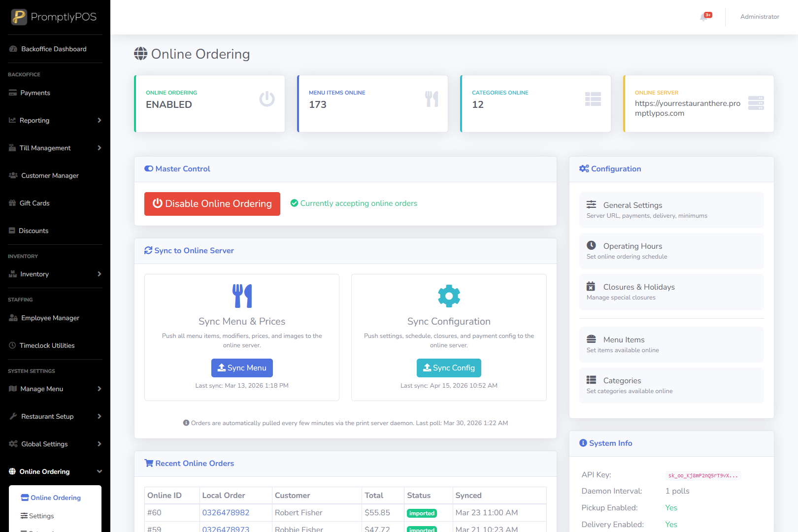Select the Online Ordering submenu item
The width and height of the screenshot is (798, 532).
[55, 498]
